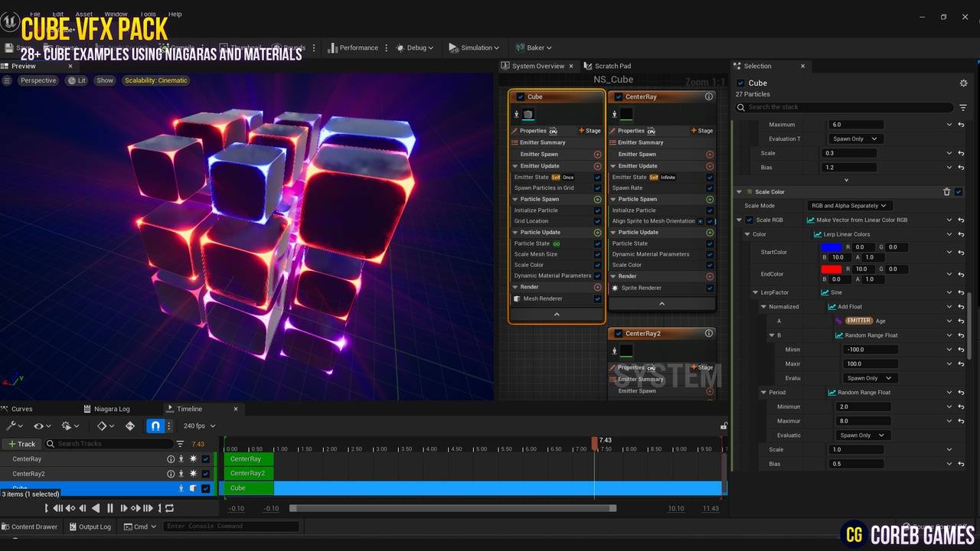Disable the CenterRay emitter node checkbox
This screenshot has width=980, height=551.
(x=619, y=97)
